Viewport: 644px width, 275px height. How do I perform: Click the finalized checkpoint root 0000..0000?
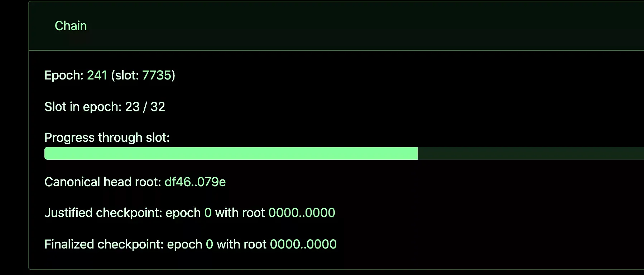coord(303,244)
